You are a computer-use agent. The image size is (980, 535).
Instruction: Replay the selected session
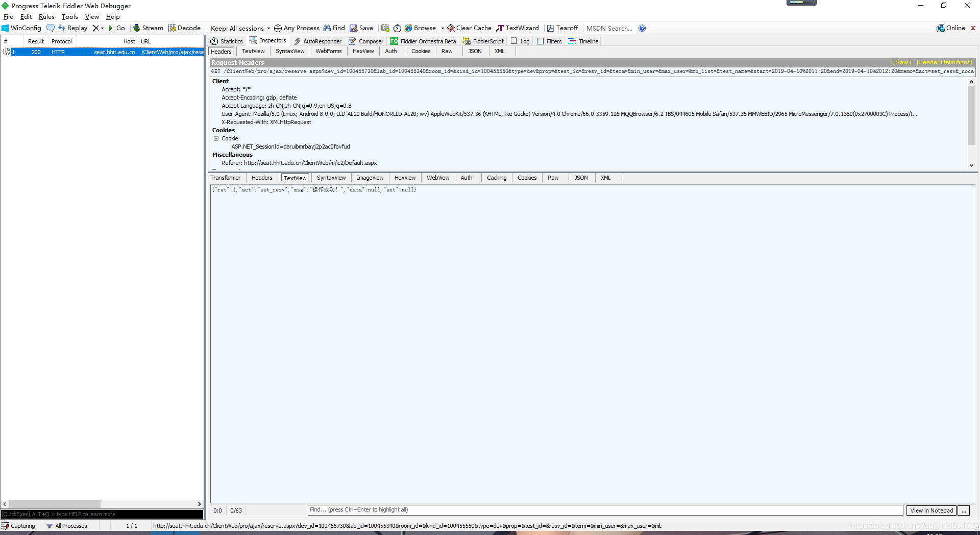tap(73, 28)
